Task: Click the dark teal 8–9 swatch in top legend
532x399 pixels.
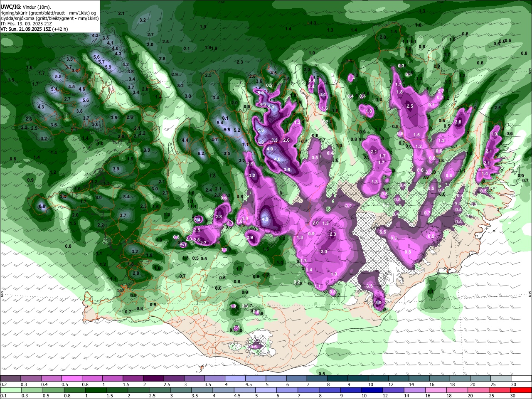Action: click(x=337, y=379)
